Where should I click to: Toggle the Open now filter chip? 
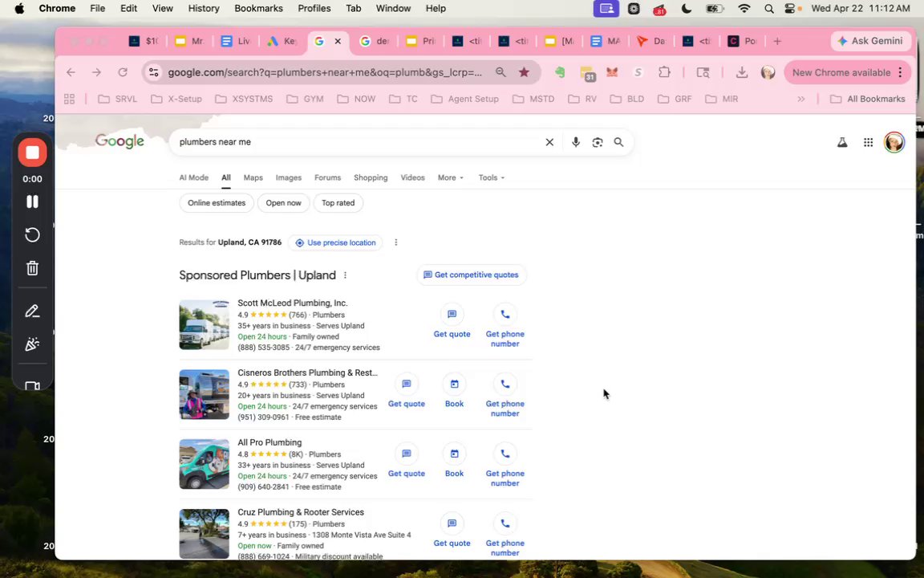[x=283, y=203]
